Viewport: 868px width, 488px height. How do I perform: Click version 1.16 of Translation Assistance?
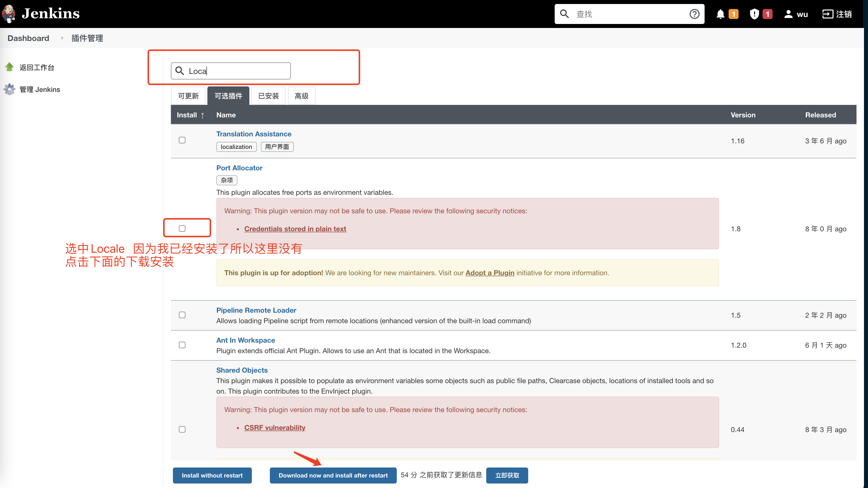[x=738, y=141]
